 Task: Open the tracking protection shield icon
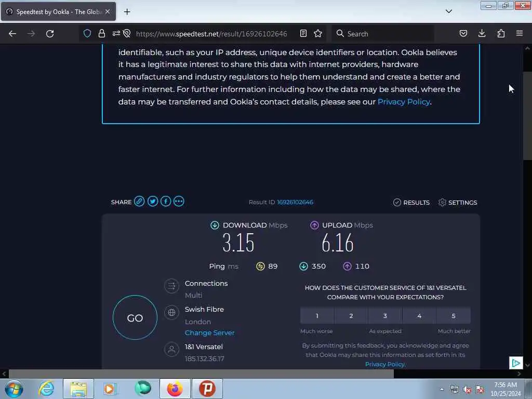(x=87, y=33)
